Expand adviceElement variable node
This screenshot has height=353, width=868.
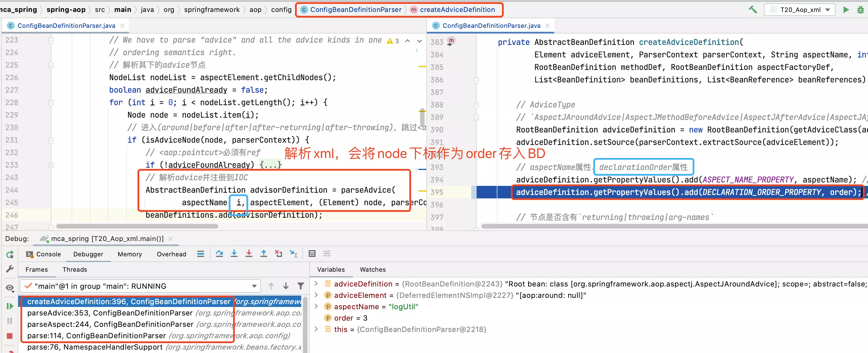tap(316, 295)
